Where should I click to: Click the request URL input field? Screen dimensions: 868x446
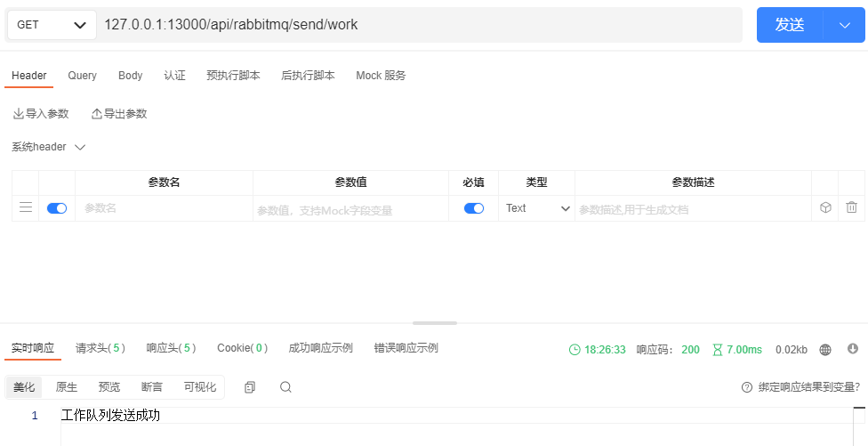(x=420, y=25)
